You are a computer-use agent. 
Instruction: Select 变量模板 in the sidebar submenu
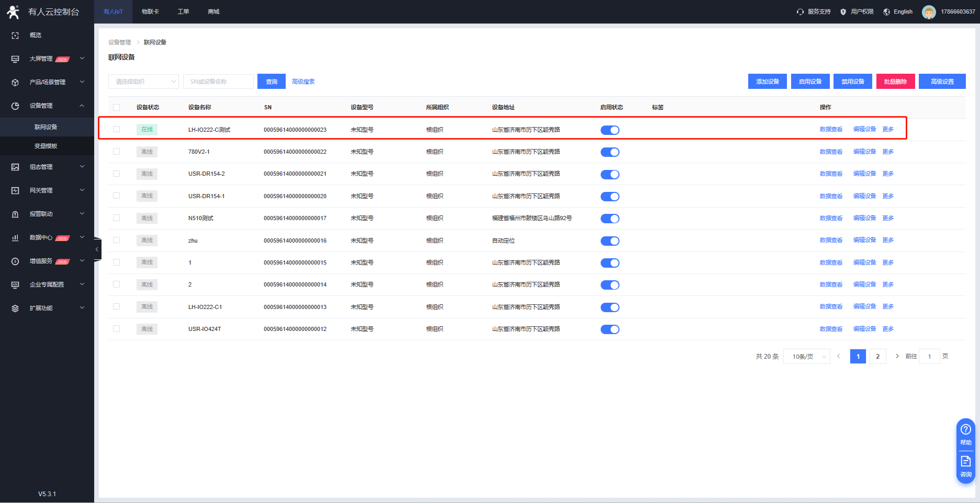tap(46, 146)
